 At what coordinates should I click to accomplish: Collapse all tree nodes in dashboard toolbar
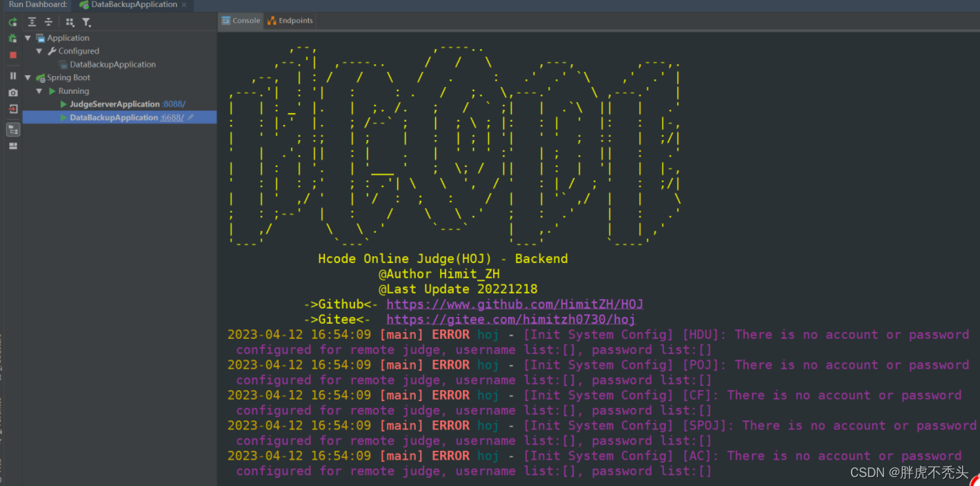48,22
